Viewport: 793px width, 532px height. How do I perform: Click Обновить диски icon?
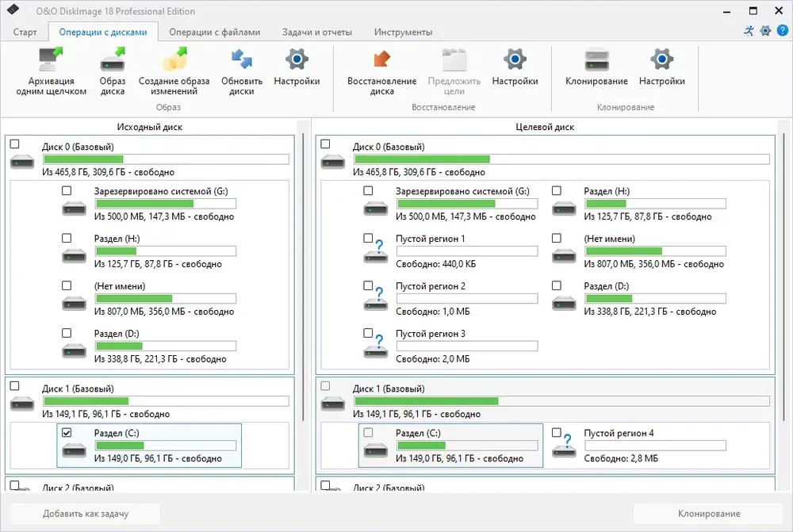[242, 59]
